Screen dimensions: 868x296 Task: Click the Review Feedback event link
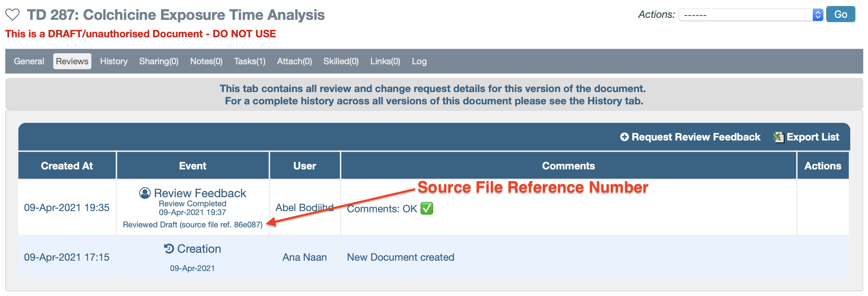click(x=200, y=193)
